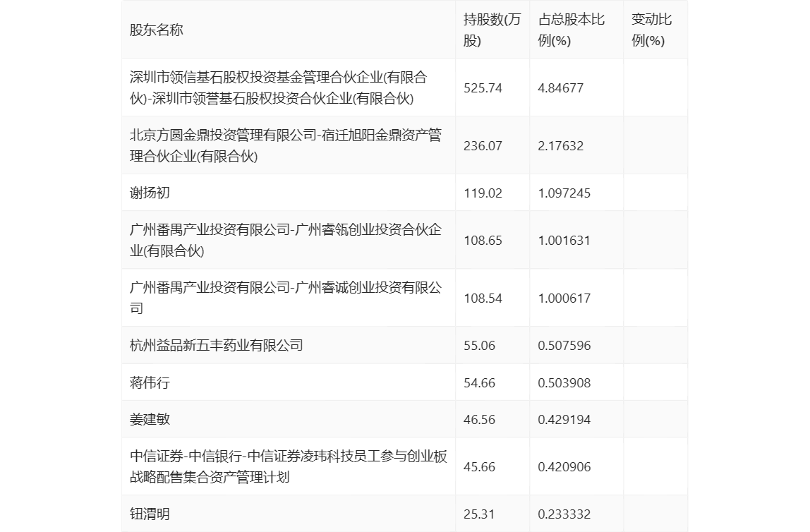Screen dimensions: 810x532
Task: Select the 46.56 holdings value
Action: pyautogui.click(x=479, y=419)
